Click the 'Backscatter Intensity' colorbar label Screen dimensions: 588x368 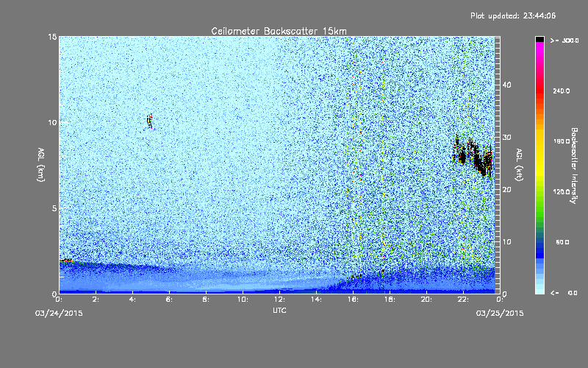[574, 166]
